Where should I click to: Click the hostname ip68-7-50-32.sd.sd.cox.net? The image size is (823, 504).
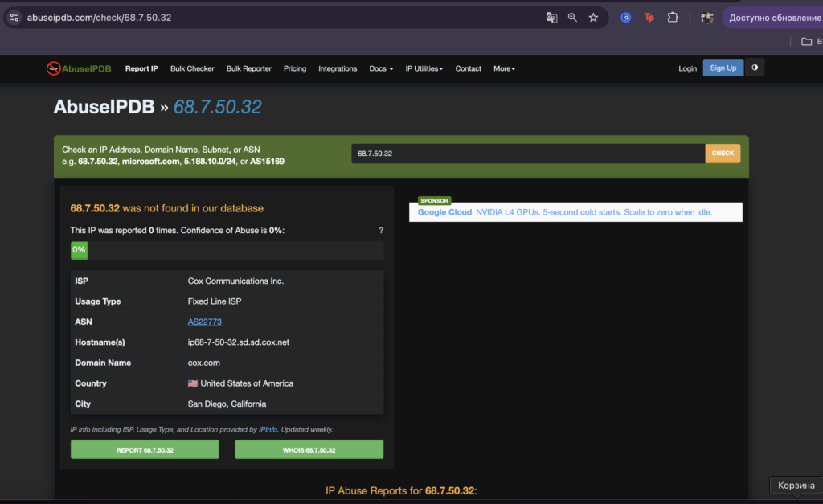click(238, 342)
